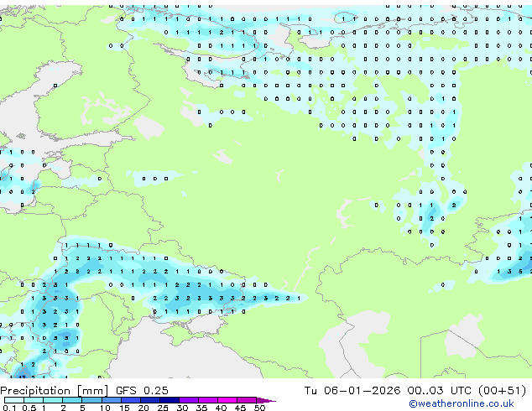Click the 20–25 mm legend color swatch
Viewport: 532px width, 411px height.
[150, 400]
